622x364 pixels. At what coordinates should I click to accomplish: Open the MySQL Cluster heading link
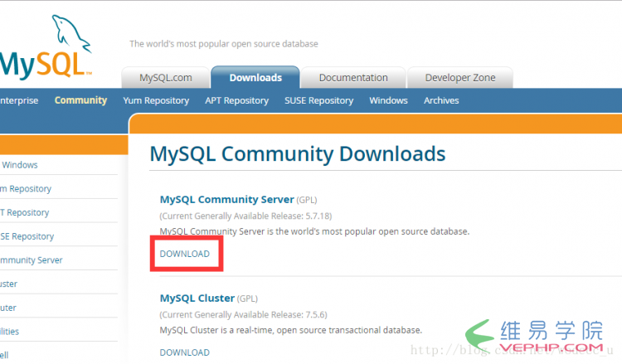pos(197,298)
